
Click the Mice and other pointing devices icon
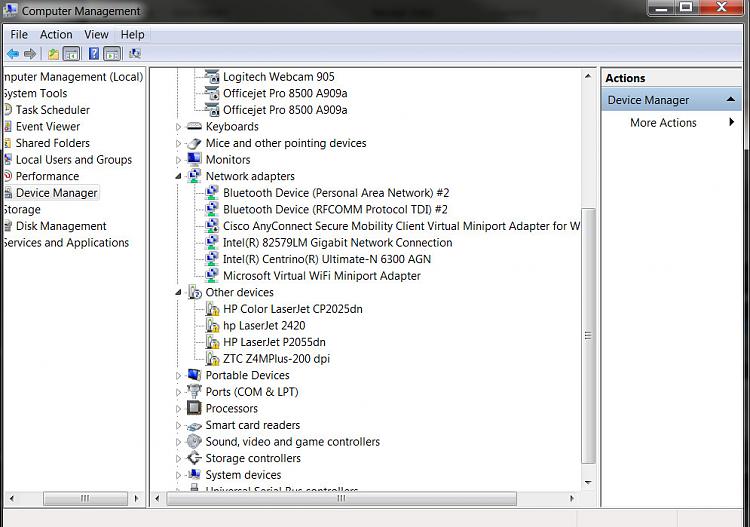[x=194, y=143]
